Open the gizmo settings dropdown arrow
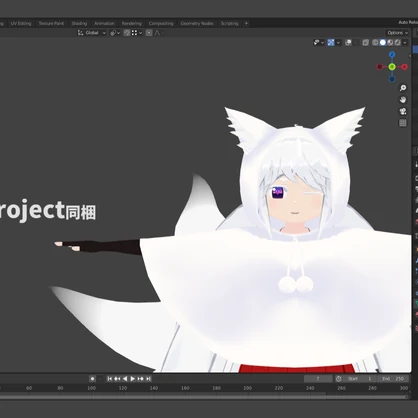 point(338,42)
